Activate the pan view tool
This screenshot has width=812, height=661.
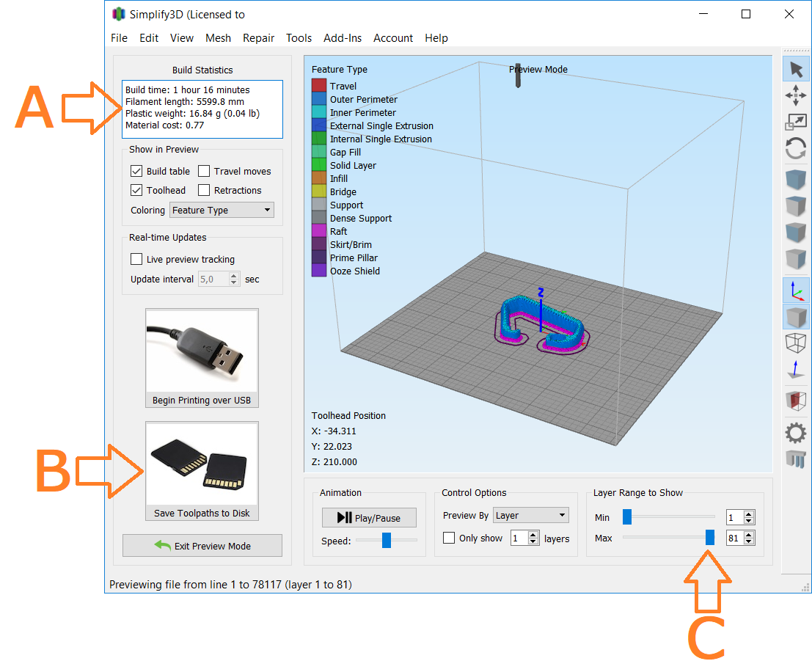pyautogui.click(x=796, y=95)
